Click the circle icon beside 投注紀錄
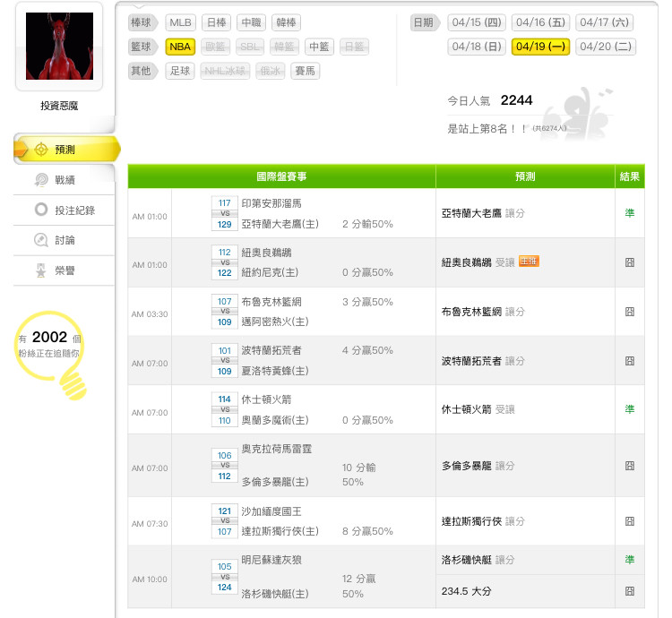672x618 pixels. point(41,210)
